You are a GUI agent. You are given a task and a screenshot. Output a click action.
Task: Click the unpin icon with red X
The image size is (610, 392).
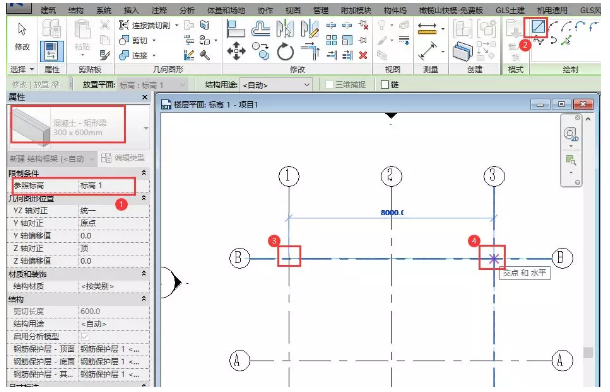(363, 26)
